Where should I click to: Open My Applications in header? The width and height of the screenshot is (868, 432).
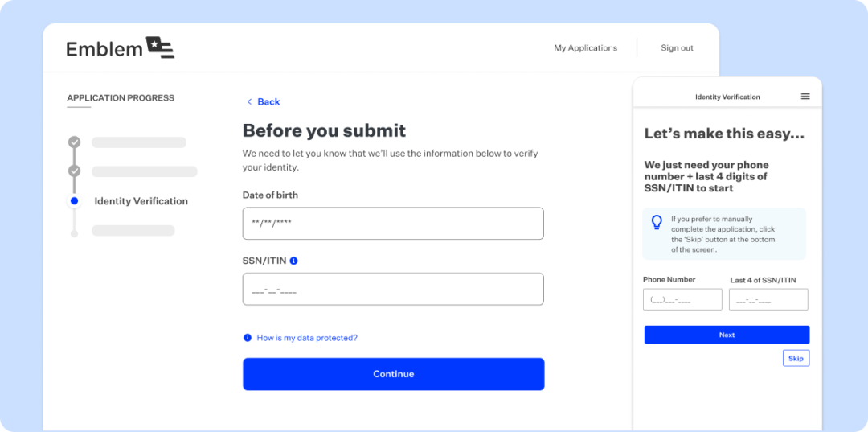pyautogui.click(x=585, y=48)
